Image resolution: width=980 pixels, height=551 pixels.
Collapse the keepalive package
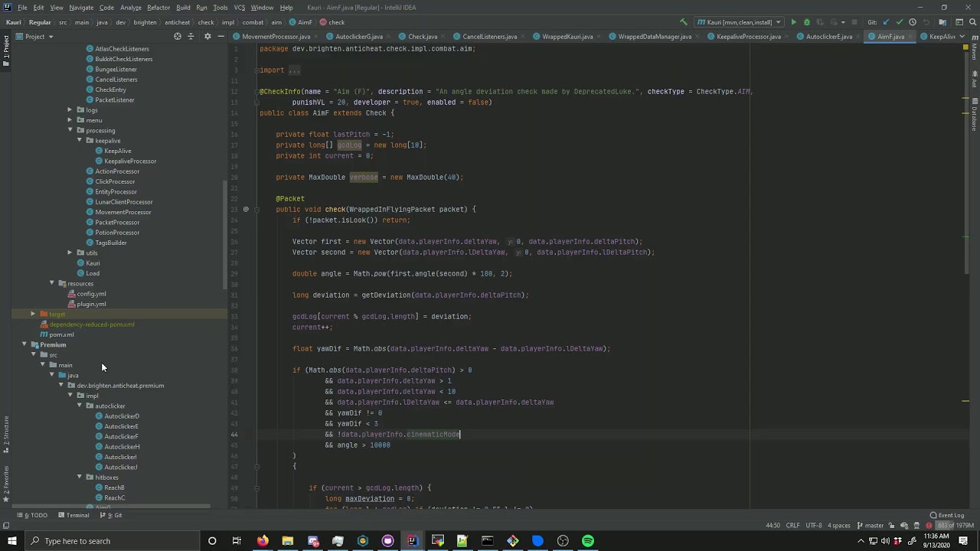tap(79, 141)
